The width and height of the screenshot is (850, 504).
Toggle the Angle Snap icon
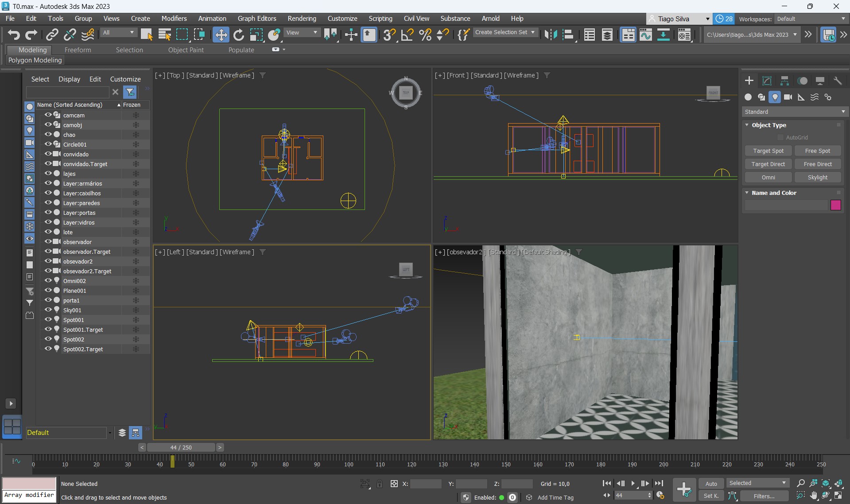pyautogui.click(x=407, y=35)
